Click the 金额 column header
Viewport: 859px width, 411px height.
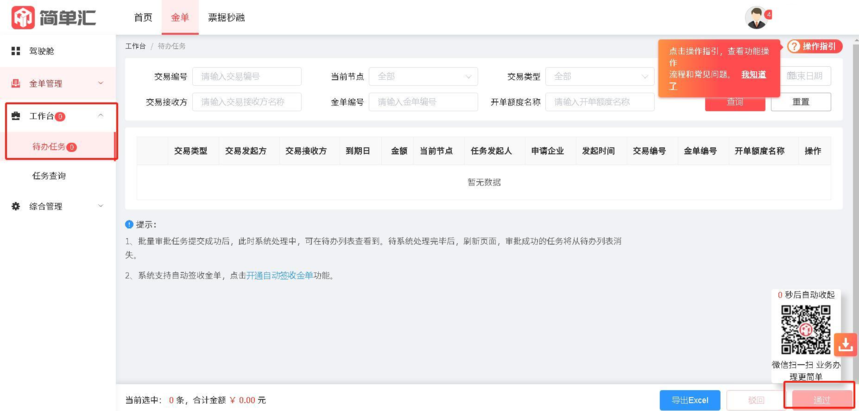(399, 151)
